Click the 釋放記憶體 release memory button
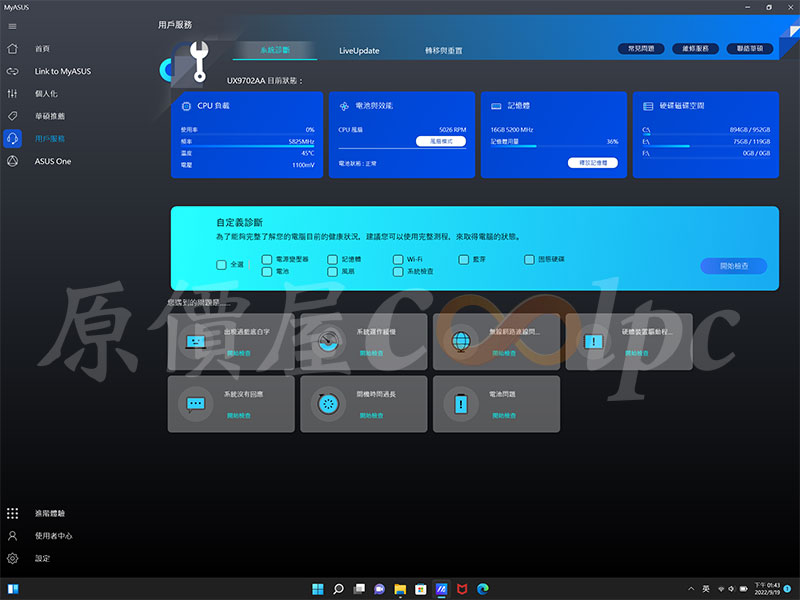 pos(593,163)
